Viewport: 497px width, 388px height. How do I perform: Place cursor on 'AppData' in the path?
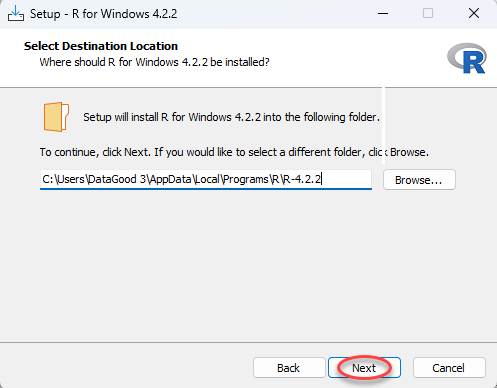click(170, 179)
